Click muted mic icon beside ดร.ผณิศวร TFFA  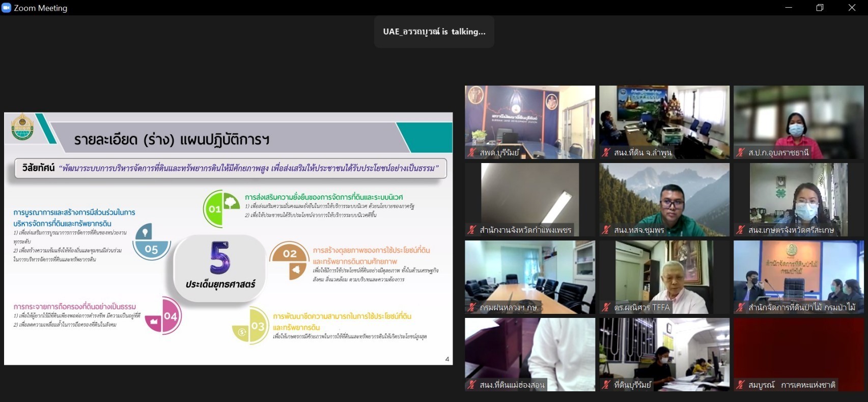click(606, 307)
